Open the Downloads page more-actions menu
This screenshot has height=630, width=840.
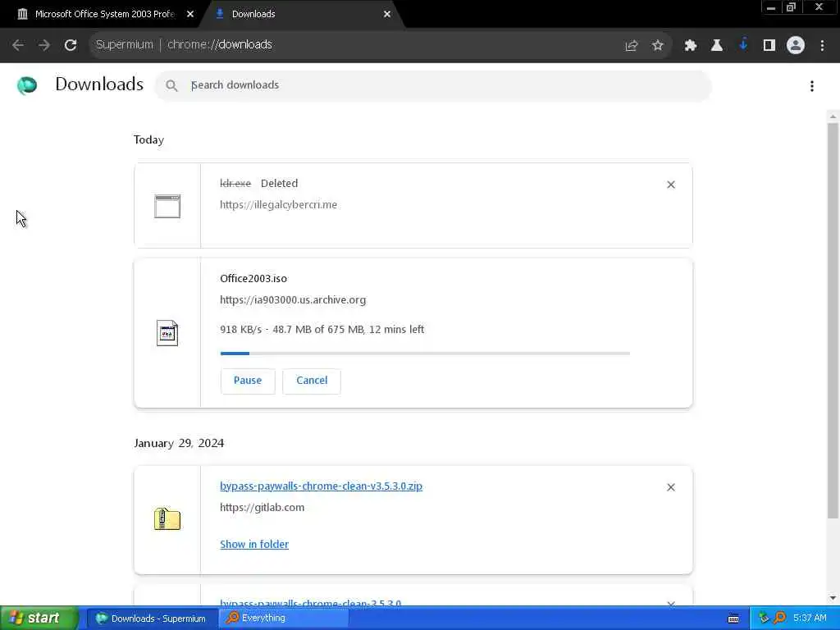point(812,86)
